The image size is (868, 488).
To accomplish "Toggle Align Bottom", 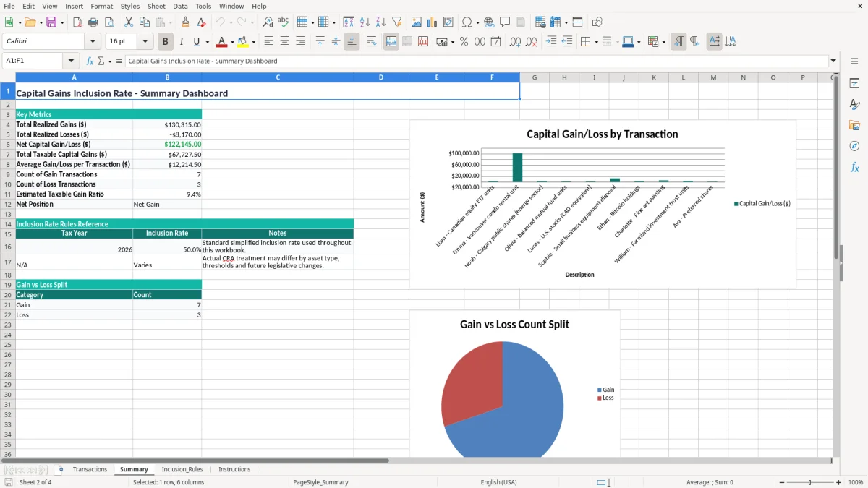I will [352, 42].
